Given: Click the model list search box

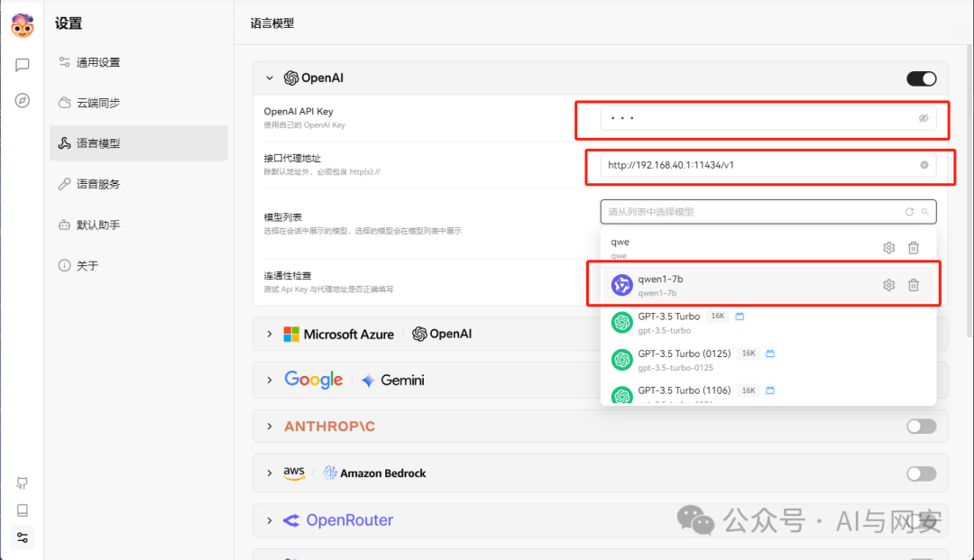Looking at the screenshot, I should [x=767, y=212].
